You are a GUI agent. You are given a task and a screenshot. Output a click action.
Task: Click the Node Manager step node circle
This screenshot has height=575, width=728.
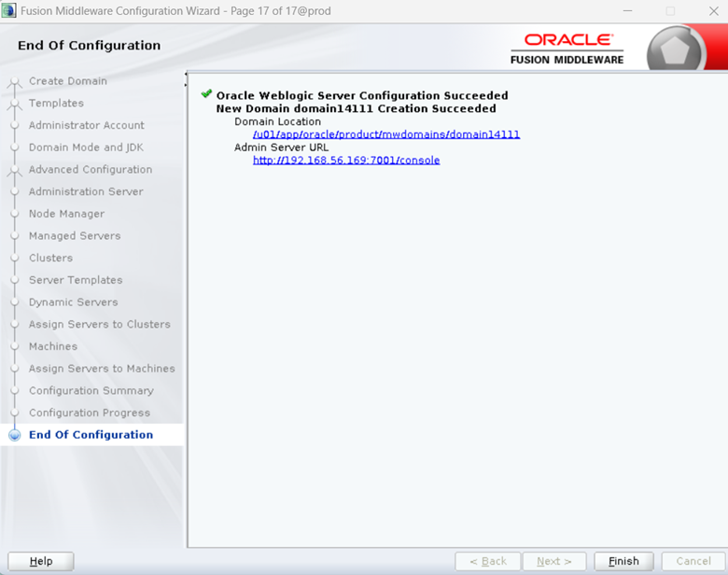click(15, 214)
